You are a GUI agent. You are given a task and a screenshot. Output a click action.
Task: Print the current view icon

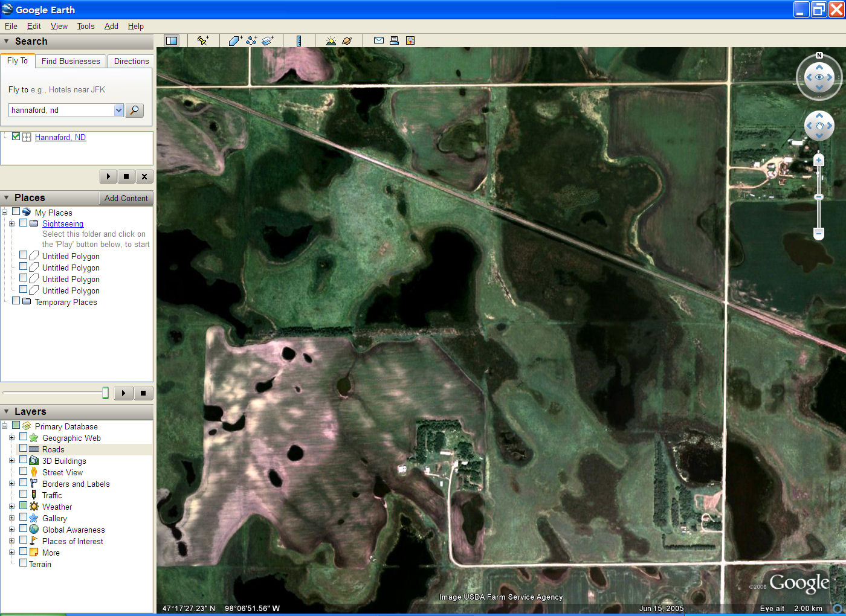coord(394,40)
